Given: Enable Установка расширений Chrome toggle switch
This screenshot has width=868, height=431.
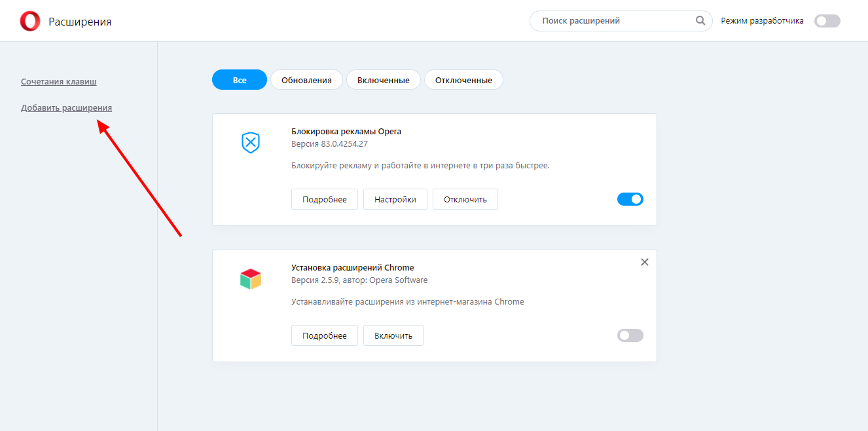Looking at the screenshot, I should pos(630,335).
